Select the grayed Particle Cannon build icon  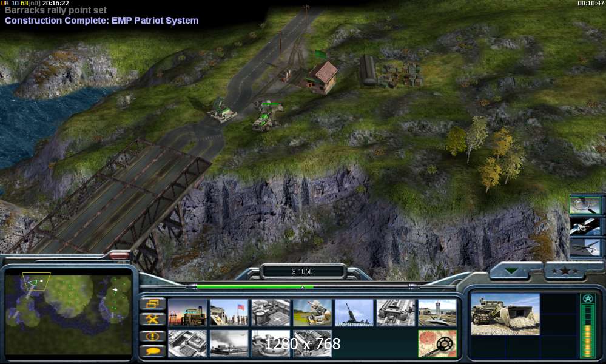click(x=271, y=343)
